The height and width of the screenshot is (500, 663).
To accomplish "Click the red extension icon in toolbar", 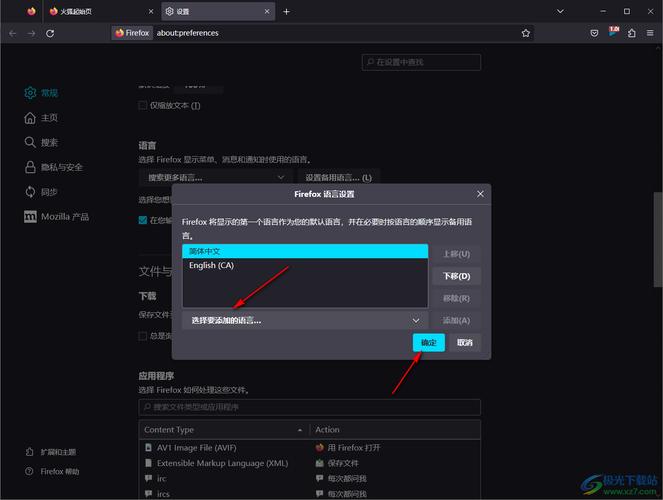I will pos(613,32).
